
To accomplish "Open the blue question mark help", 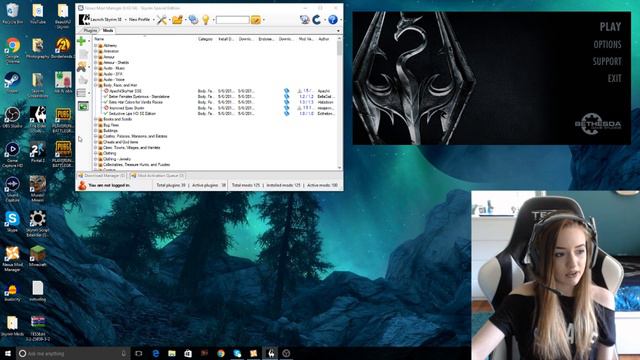I will point(333,19).
